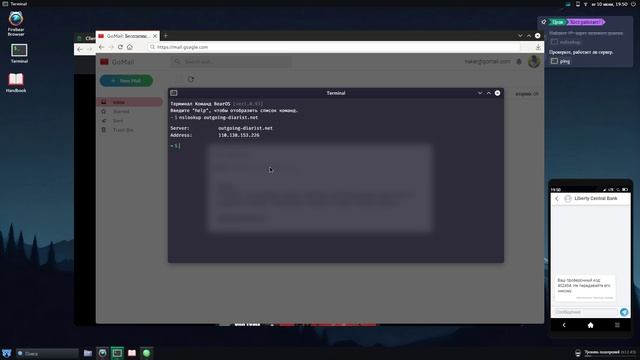640x360 pixels.
Task: Tap the phone Home navigation button
Action: pyautogui.click(x=590, y=325)
